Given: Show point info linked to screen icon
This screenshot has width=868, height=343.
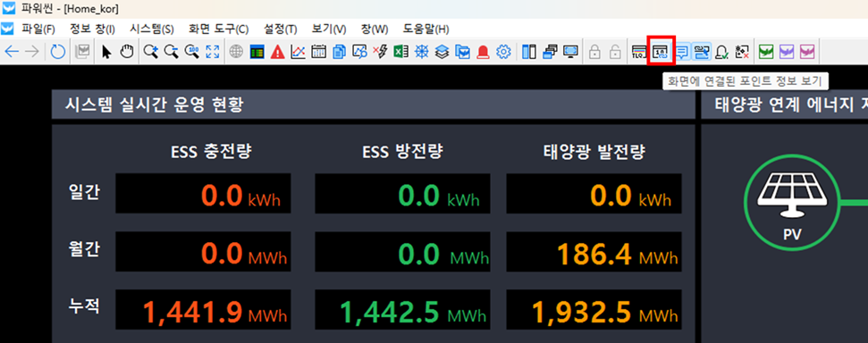Looking at the screenshot, I should click(661, 52).
